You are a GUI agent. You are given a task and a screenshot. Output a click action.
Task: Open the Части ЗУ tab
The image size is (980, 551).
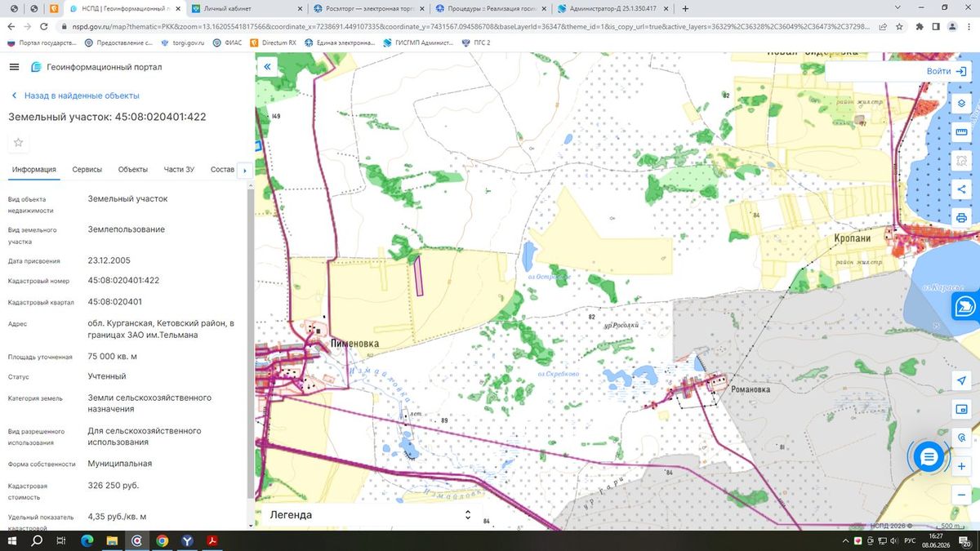click(x=179, y=170)
